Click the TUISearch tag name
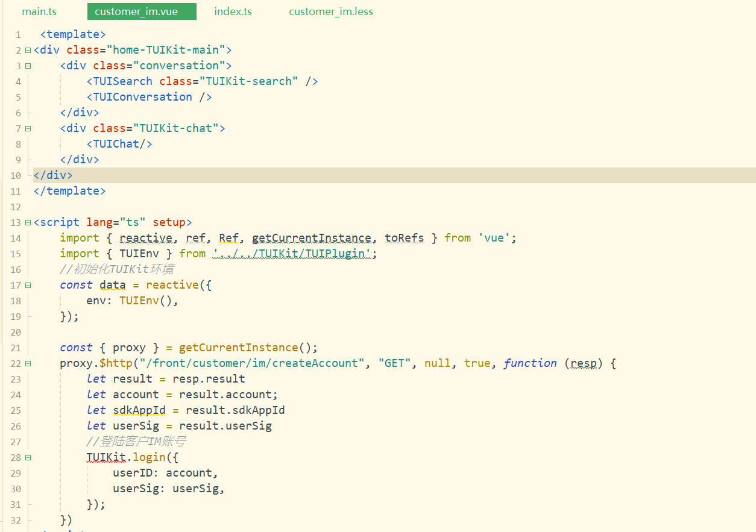756x532 pixels. tap(123, 81)
